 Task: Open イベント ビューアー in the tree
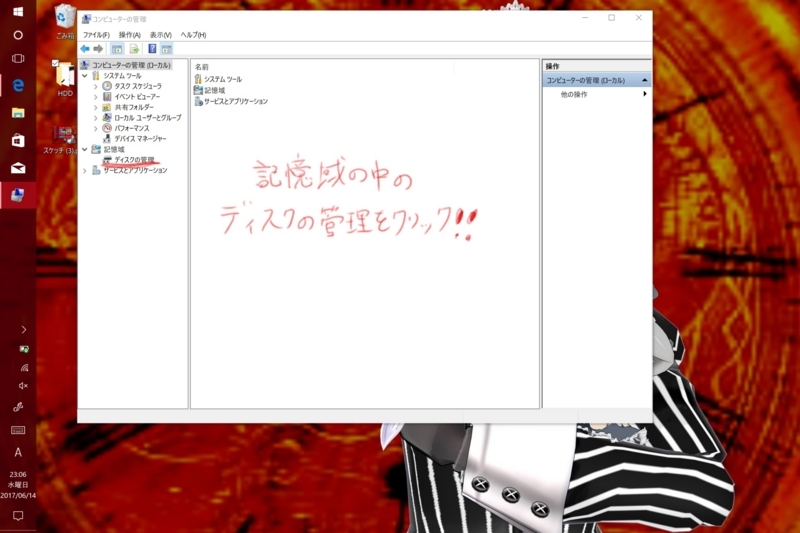pos(137,96)
